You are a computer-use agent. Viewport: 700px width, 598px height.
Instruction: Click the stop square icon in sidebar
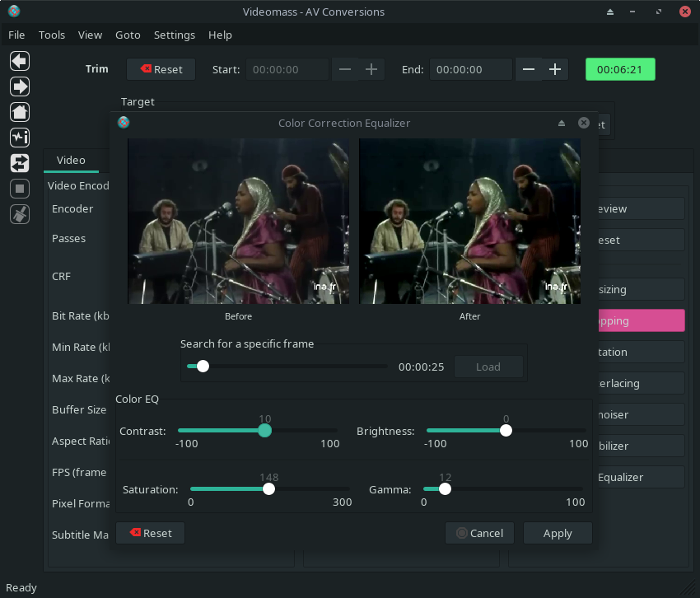(x=20, y=189)
